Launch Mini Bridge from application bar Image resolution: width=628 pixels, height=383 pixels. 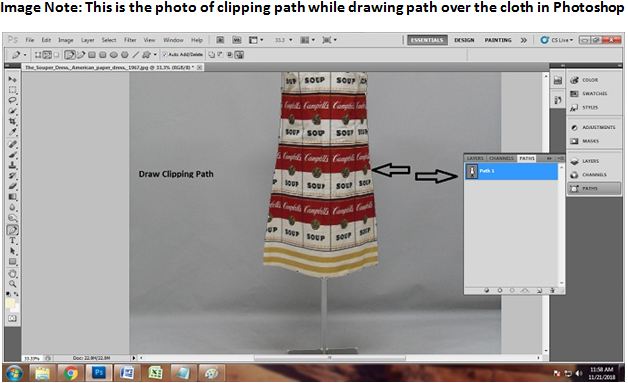coord(237,40)
